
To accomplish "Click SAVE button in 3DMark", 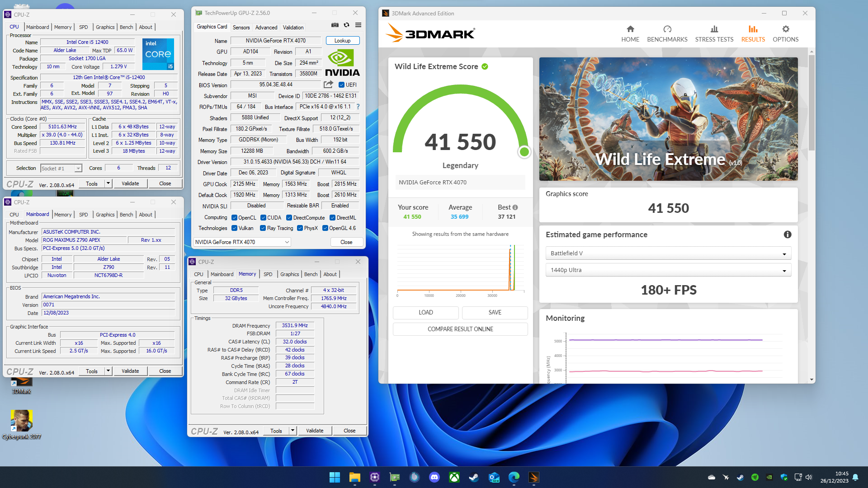I will click(x=495, y=313).
